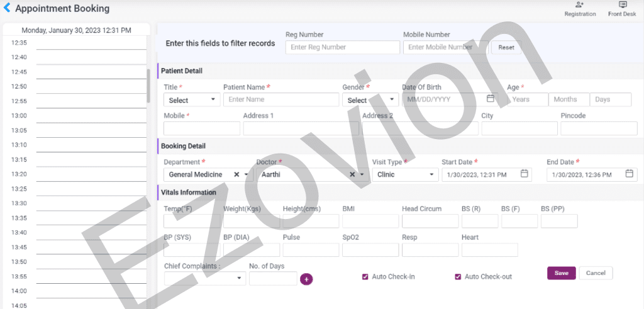Click the Patient Name field
This screenshot has height=309, width=644.
(281, 99)
